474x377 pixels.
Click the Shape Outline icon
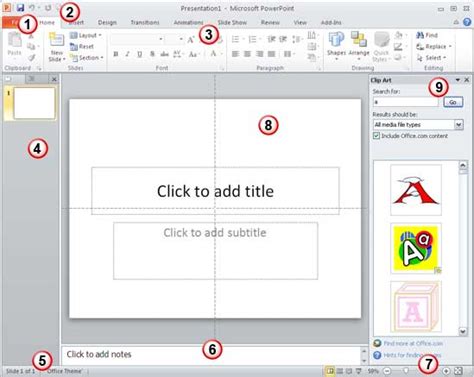click(x=398, y=46)
